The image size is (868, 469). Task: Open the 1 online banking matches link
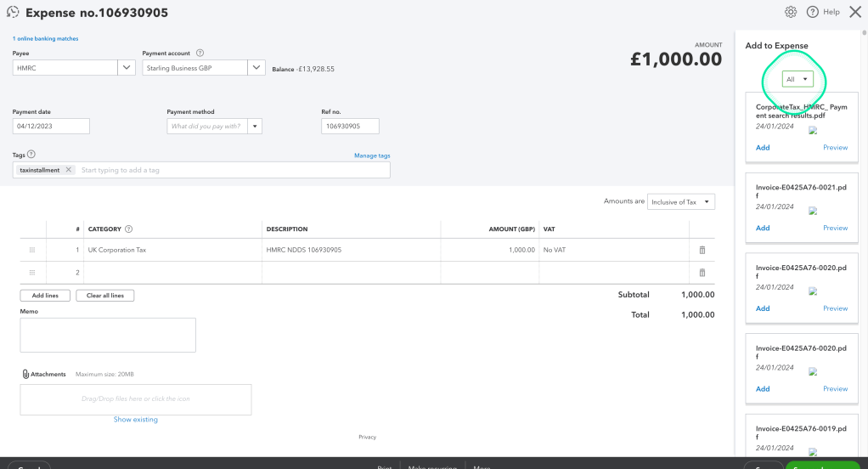[45, 39]
